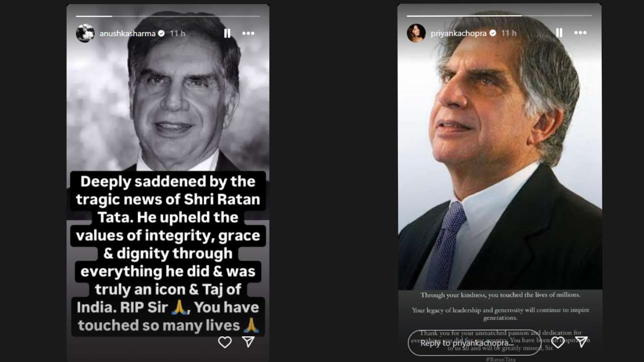The width and height of the screenshot is (644, 362).
Task: Click priyankachopra verified badge
Action: point(493,33)
